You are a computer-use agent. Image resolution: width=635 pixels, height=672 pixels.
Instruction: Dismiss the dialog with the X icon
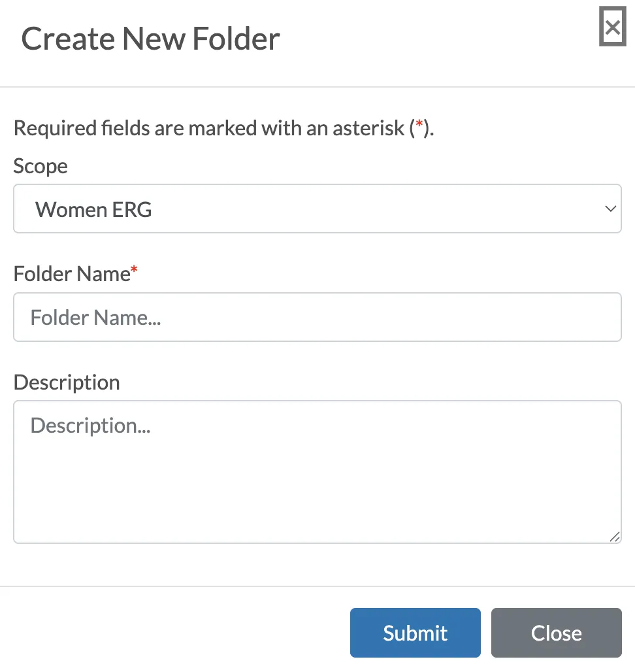click(612, 27)
